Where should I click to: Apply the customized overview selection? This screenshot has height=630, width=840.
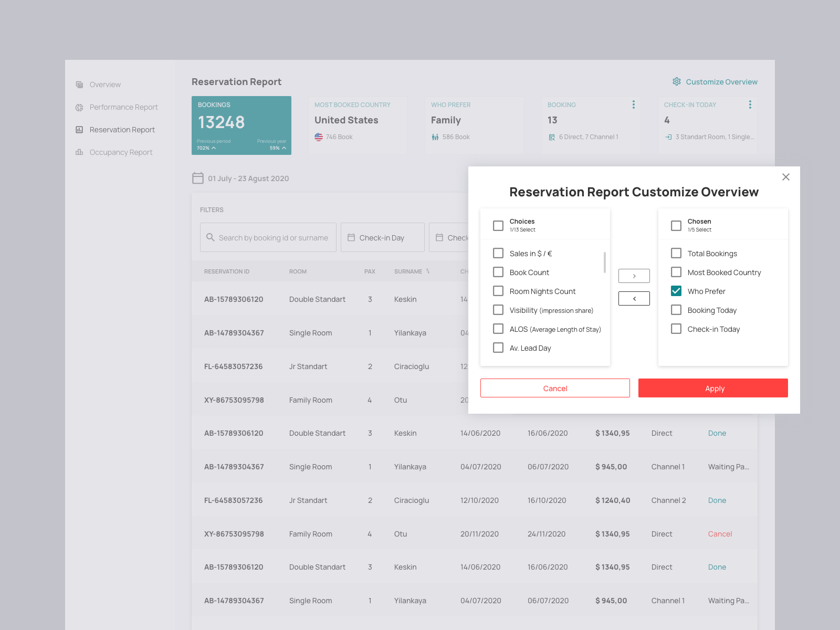tap(713, 388)
